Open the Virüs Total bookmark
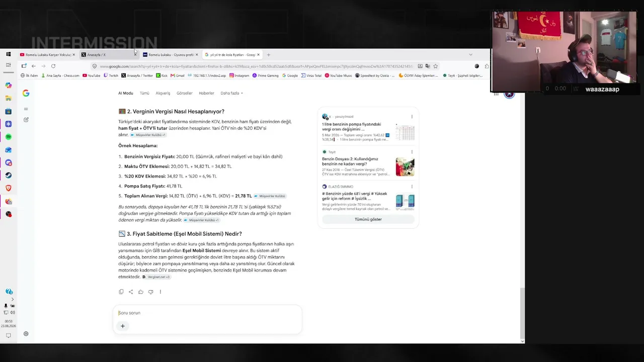Image resolution: width=644 pixels, height=362 pixels. [x=311, y=75]
